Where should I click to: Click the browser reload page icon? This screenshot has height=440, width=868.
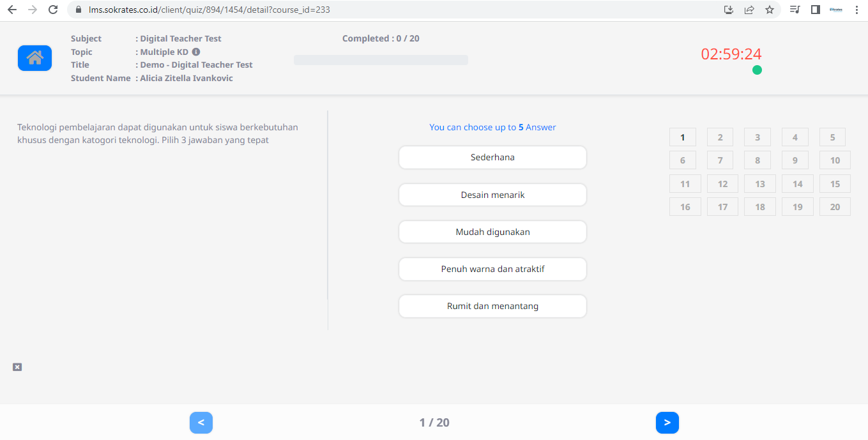pos(54,10)
